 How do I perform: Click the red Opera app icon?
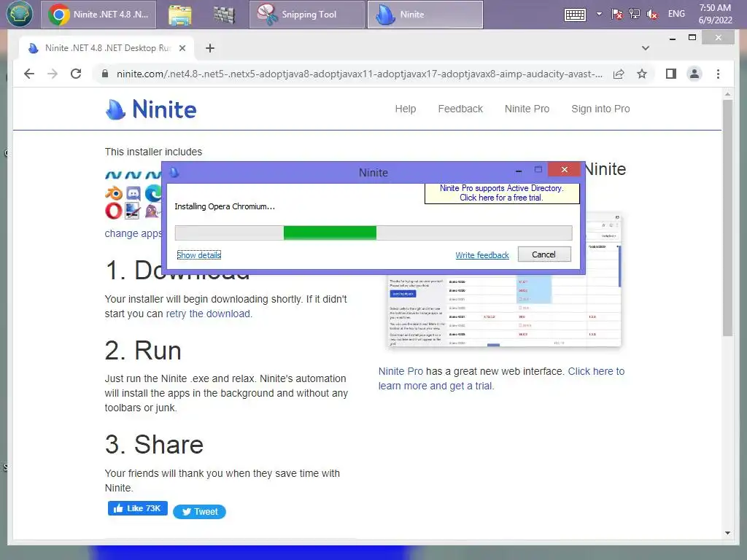coord(113,211)
